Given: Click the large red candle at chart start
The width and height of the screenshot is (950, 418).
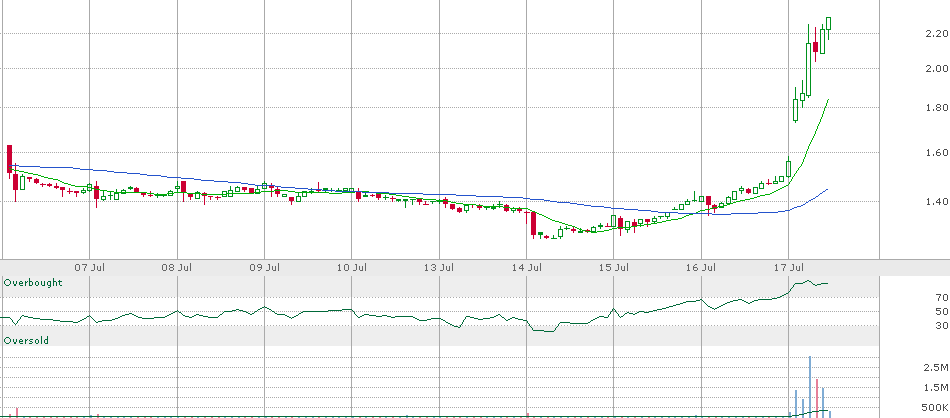Looking at the screenshot, I should point(10,159).
